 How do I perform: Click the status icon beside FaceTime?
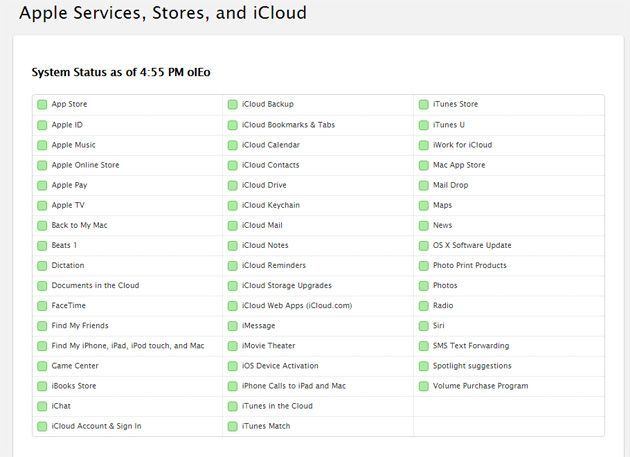(x=42, y=306)
